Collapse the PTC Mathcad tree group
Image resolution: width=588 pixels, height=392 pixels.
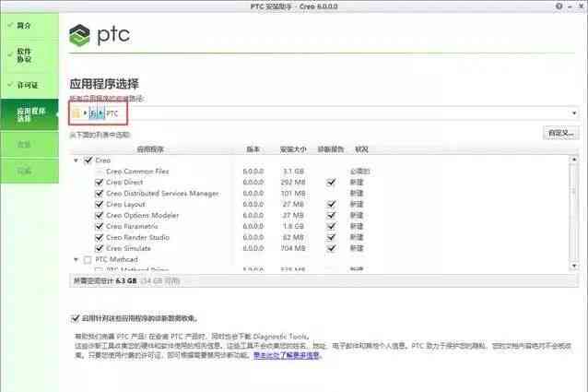click(76, 259)
